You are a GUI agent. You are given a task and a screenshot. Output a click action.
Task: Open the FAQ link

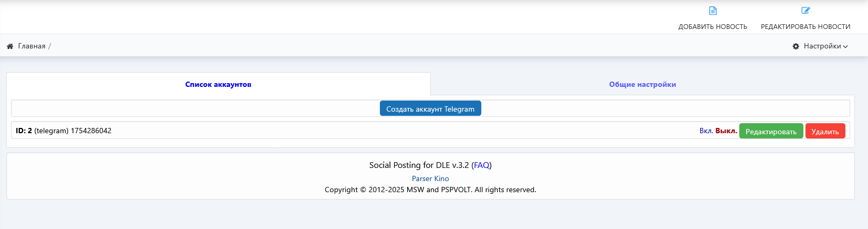tap(482, 165)
